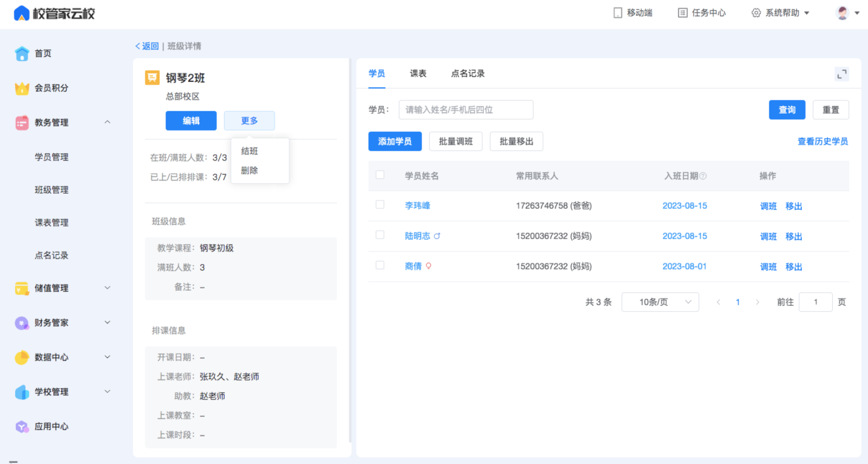Click the 2023-08-01 enrollment date
This screenshot has height=464, width=868.
pyautogui.click(x=685, y=266)
